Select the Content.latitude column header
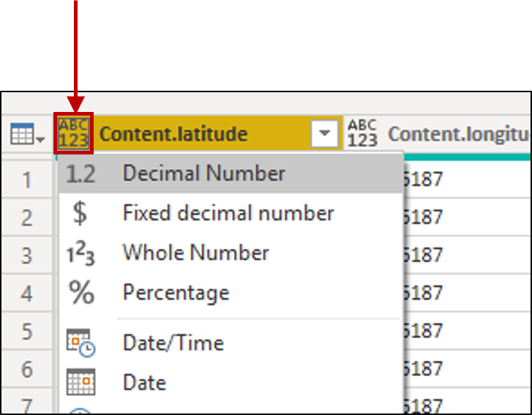Viewport: 532px width, 415px height. tap(198, 133)
